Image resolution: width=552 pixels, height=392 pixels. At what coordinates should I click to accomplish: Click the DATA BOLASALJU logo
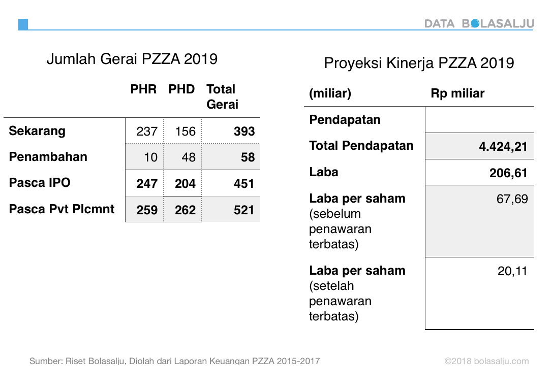point(479,23)
